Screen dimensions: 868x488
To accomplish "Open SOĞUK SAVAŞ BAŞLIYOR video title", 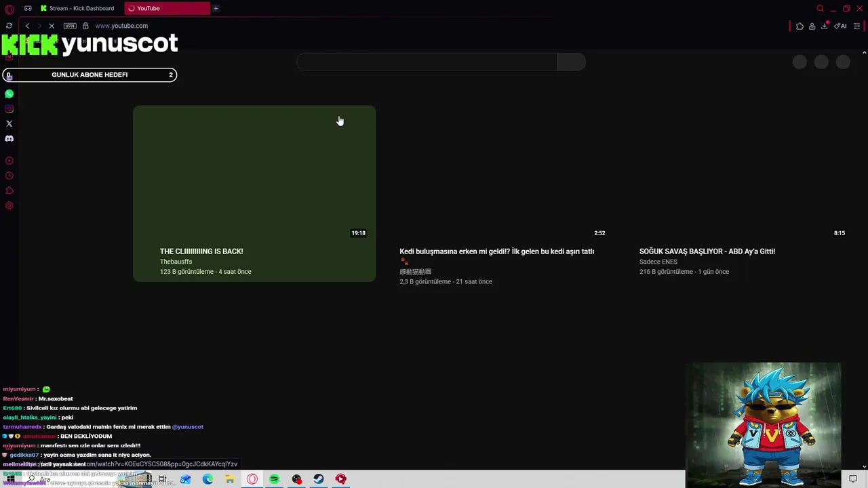I will click(707, 251).
